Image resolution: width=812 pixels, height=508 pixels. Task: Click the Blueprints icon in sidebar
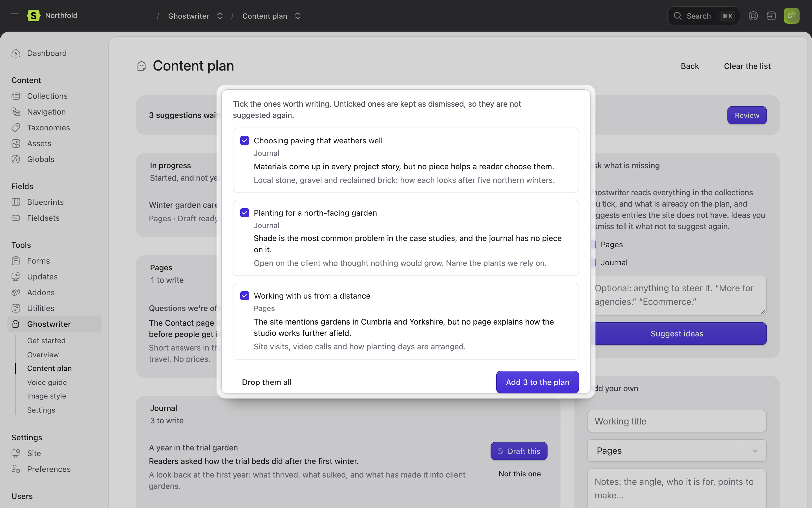click(x=16, y=202)
